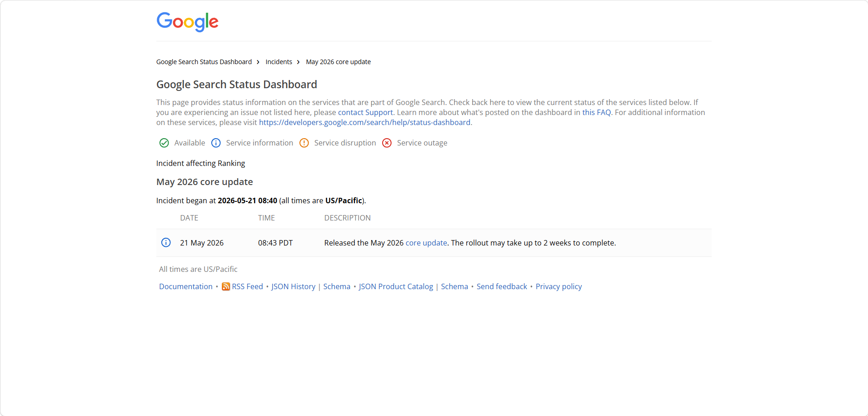
Task: Click the green Available checkmark icon
Action: 164,143
